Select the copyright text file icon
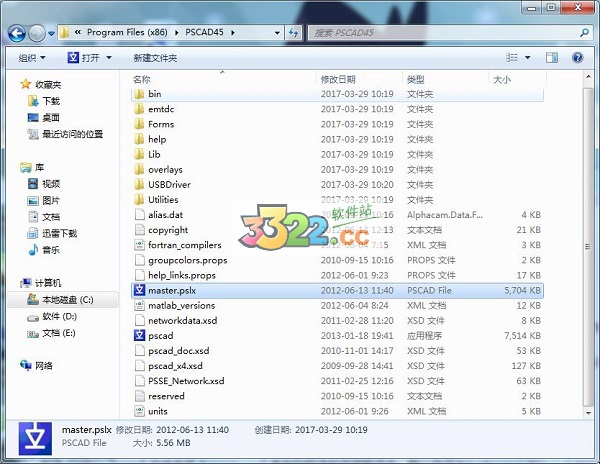The height and width of the screenshot is (464, 600). point(139,230)
